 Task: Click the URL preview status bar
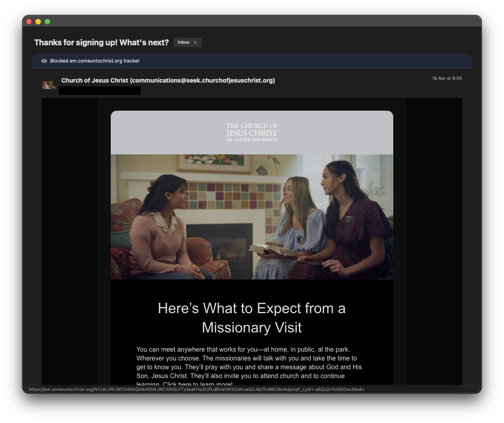pyautogui.click(x=197, y=389)
